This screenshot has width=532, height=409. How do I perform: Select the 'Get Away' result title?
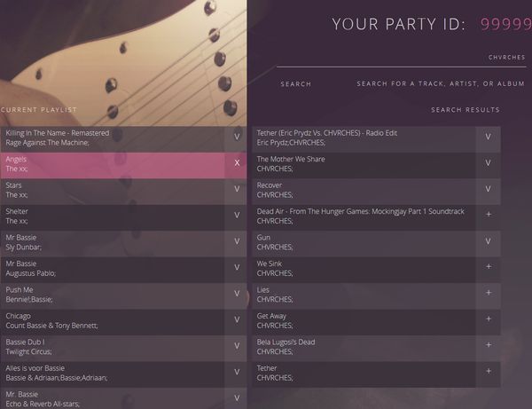pyautogui.click(x=271, y=316)
